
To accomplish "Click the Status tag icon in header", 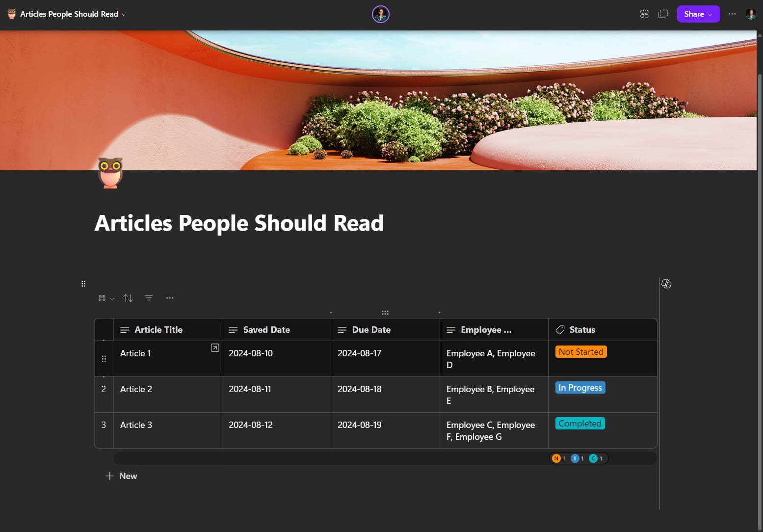I will tap(560, 330).
